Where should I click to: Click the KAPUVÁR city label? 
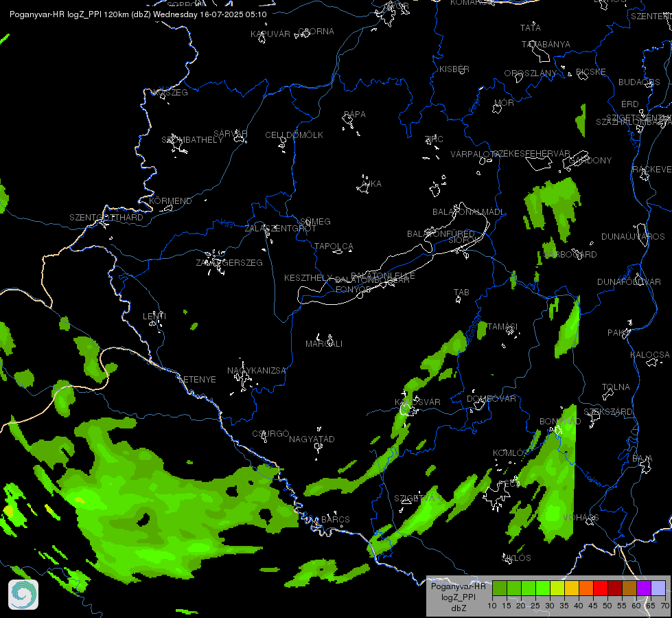[x=270, y=34]
